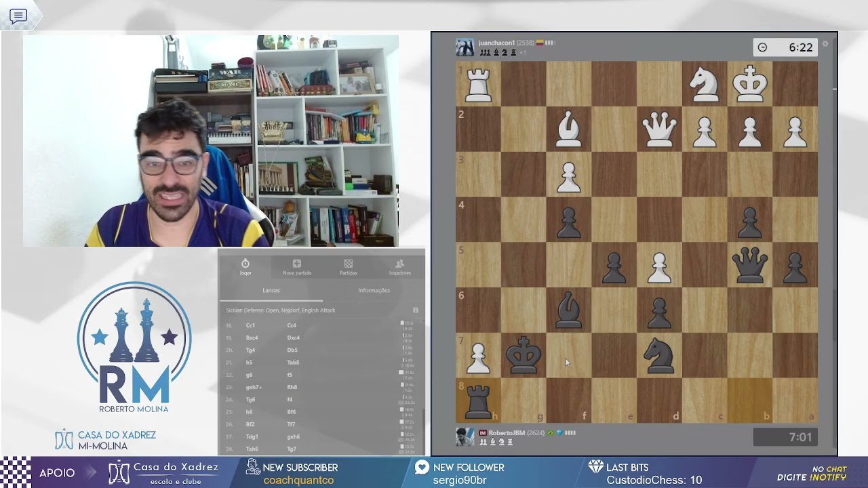
Task: Click the Casa do Xadrez banner logo
Action: 163,472
